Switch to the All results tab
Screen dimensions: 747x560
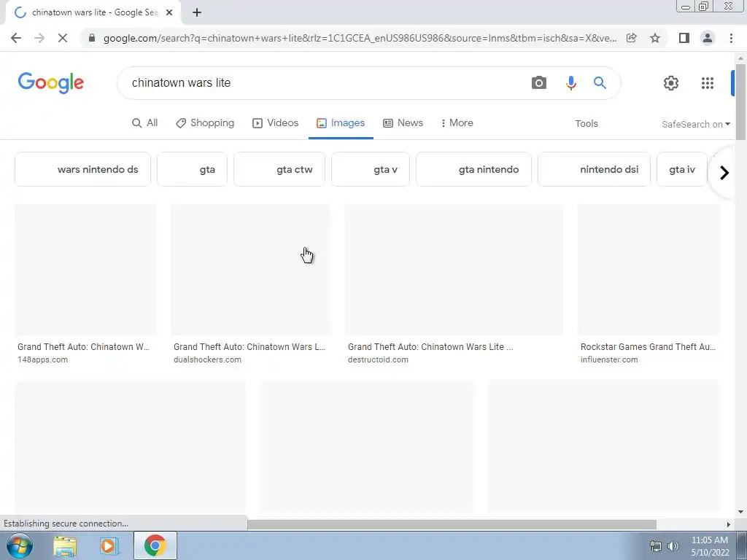tap(145, 122)
